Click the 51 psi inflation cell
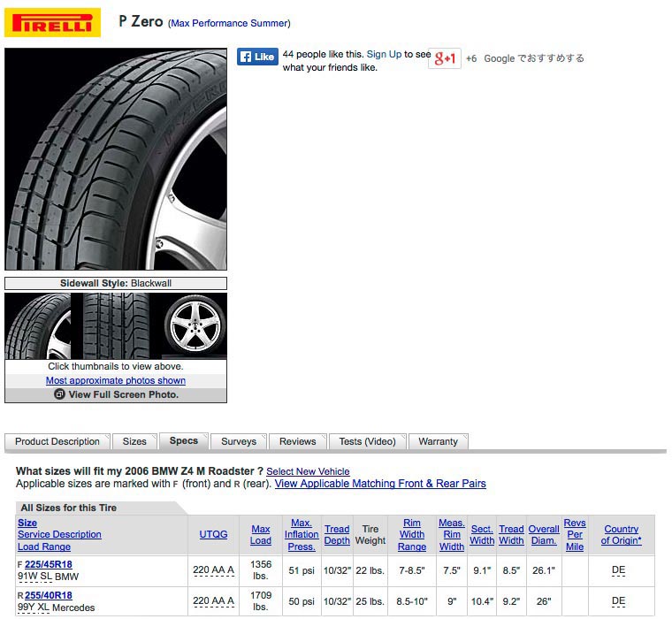Screen dimensions: 672x619 point(302,570)
